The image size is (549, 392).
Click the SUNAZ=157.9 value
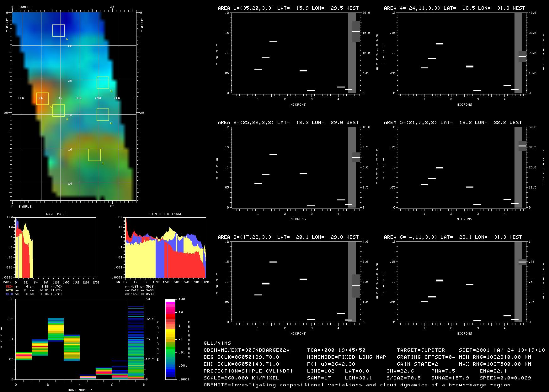(450, 378)
